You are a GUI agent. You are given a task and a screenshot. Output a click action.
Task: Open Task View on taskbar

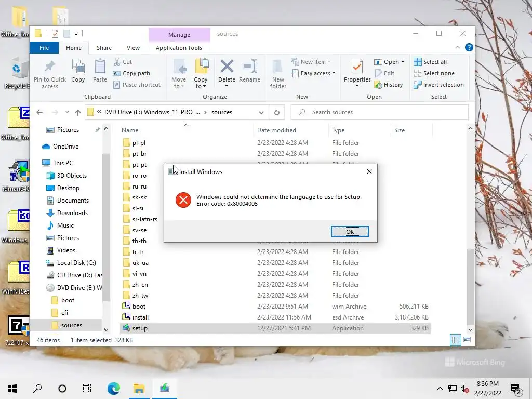pyautogui.click(x=87, y=388)
